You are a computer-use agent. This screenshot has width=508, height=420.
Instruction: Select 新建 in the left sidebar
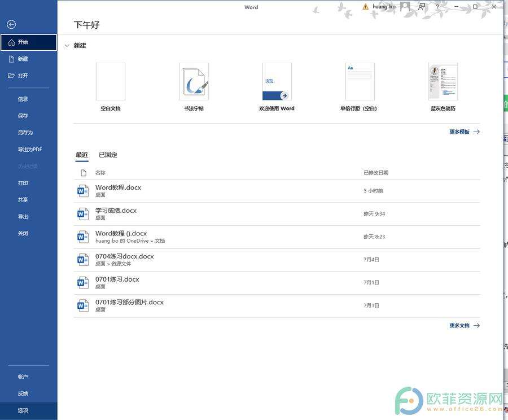click(29, 59)
